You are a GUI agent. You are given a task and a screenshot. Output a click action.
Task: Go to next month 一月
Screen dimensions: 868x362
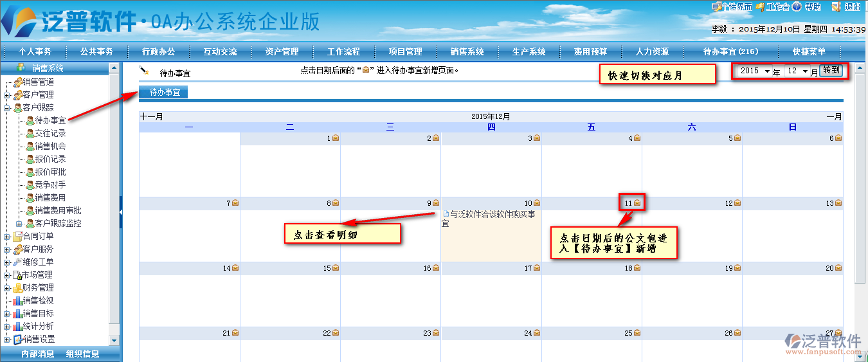point(834,116)
